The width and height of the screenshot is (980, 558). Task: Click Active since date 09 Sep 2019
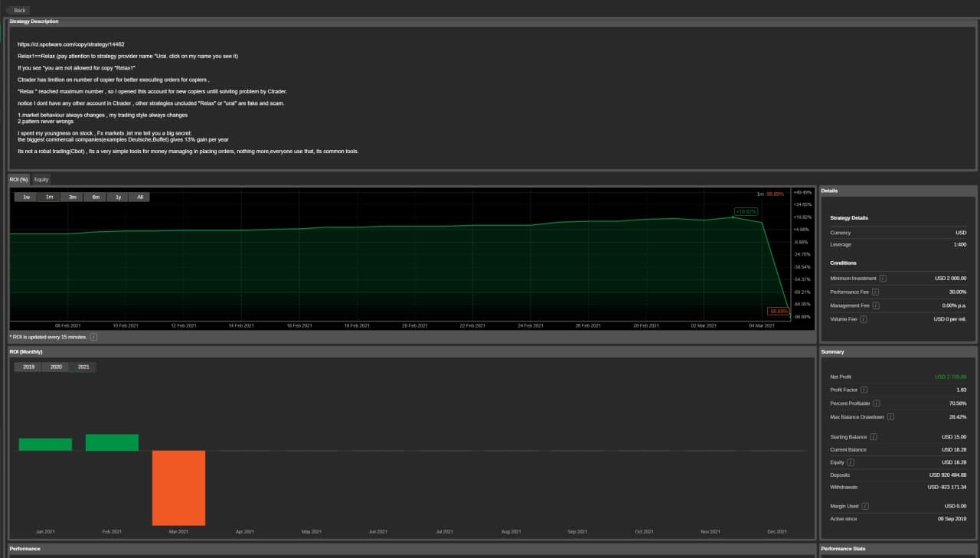952,519
